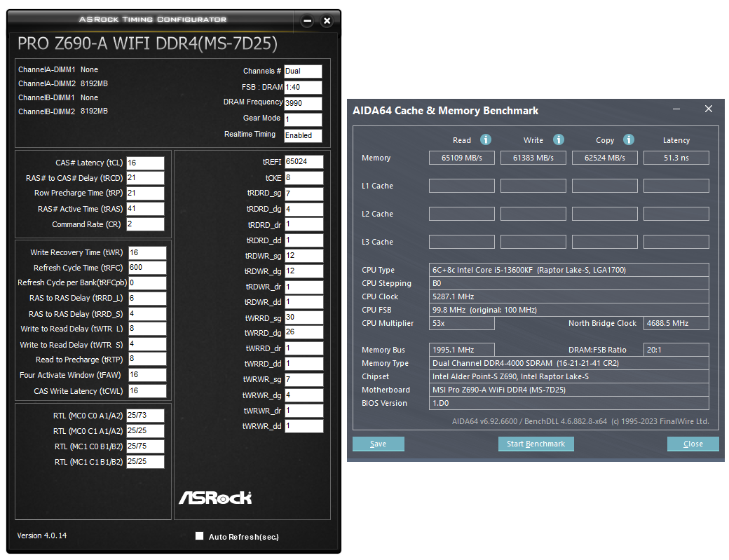Viewport: 729px width, 560px height.
Task: Click the Read info icon in AIDA64
Action: [x=485, y=139]
